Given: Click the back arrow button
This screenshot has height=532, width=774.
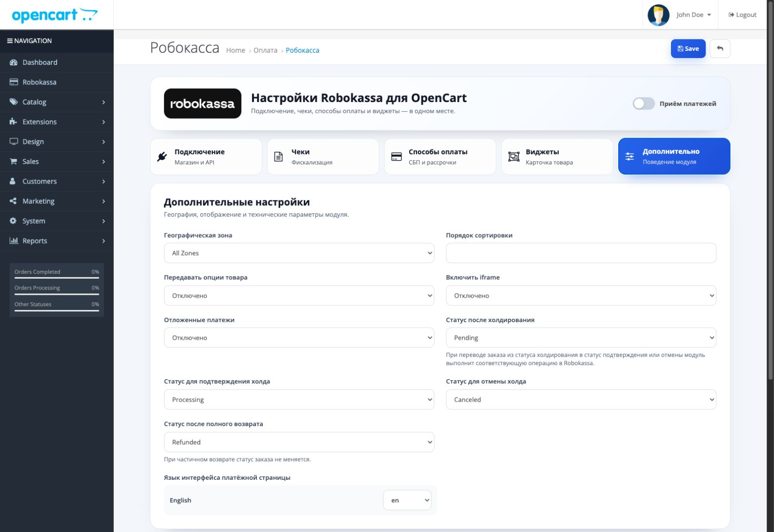Looking at the screenshot, I should pos(720,49).
